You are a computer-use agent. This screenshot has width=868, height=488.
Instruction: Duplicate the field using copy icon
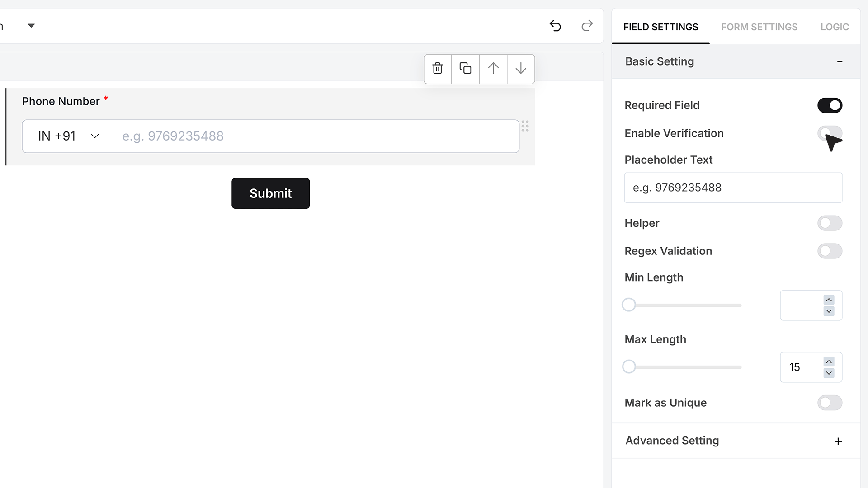(465, 69)
